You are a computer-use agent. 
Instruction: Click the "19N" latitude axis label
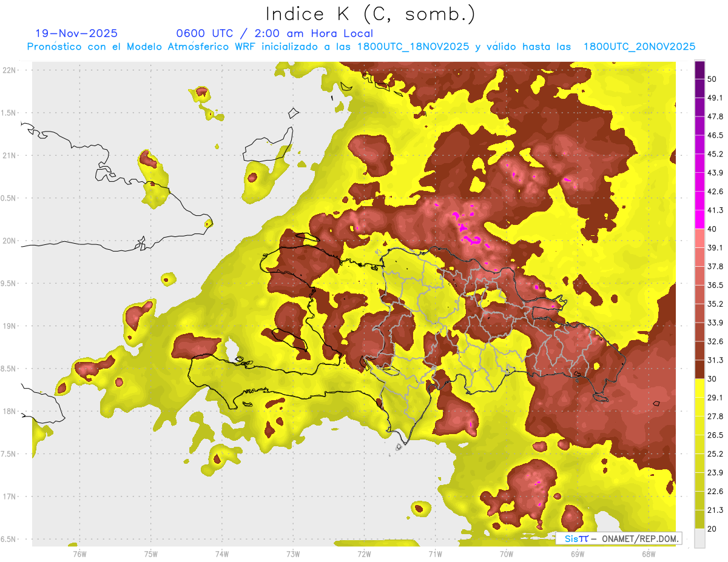tap(9, 326)
